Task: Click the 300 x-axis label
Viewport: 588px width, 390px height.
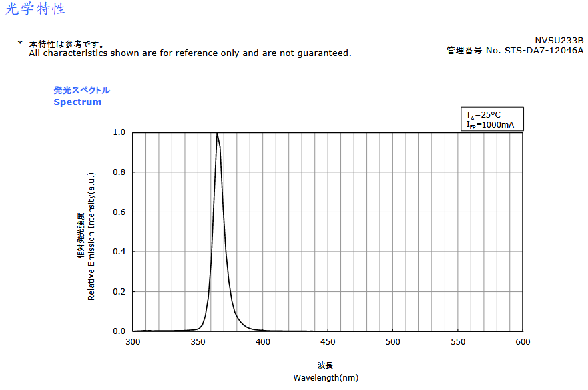Action: pyautogui.click(x=133, y=342)
